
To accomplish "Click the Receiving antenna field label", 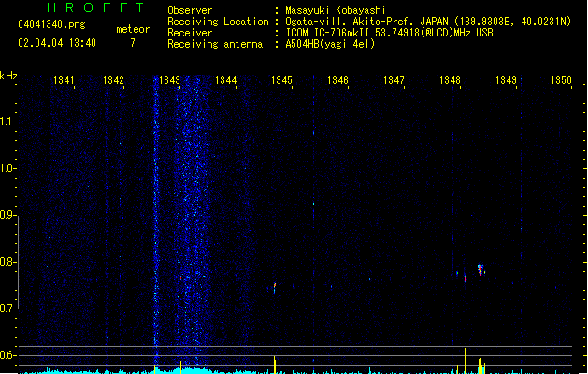I will tap(215, 44).
